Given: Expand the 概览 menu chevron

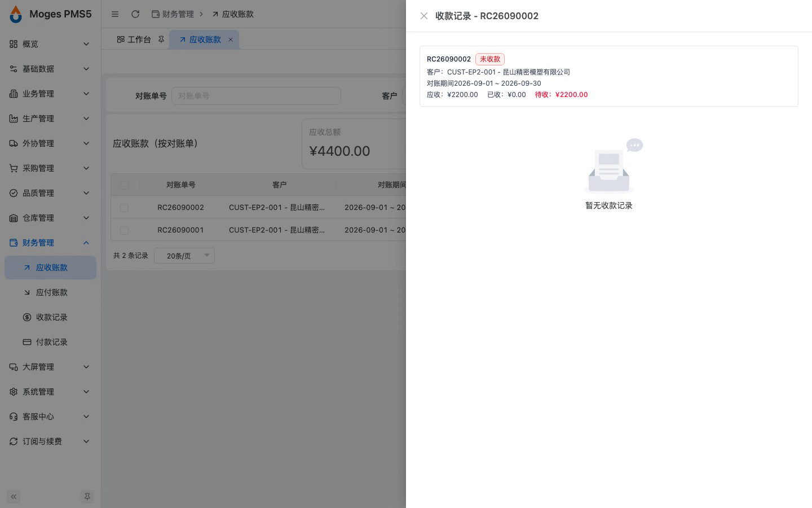Looking at the screenshot, I should [x=86, y=44].
